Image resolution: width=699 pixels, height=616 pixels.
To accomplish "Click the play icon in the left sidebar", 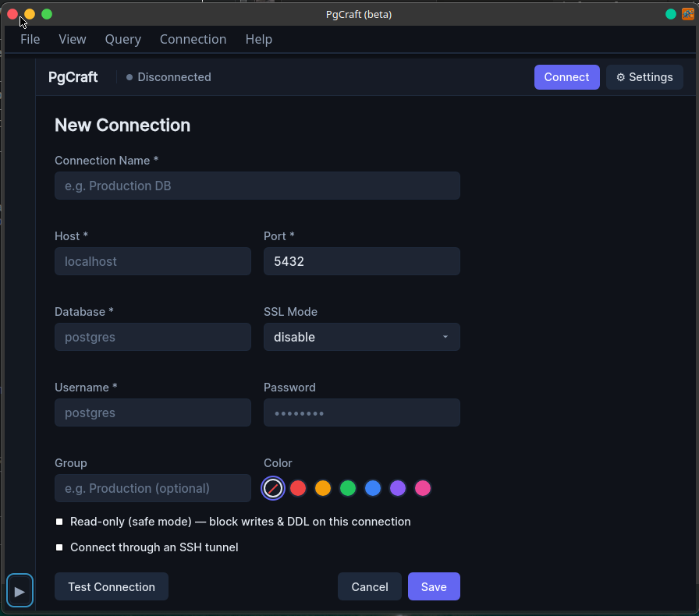I will [20, 591].
